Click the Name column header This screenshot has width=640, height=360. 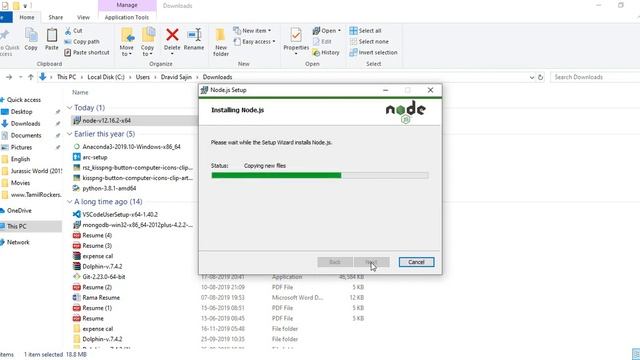pos(80,93)
